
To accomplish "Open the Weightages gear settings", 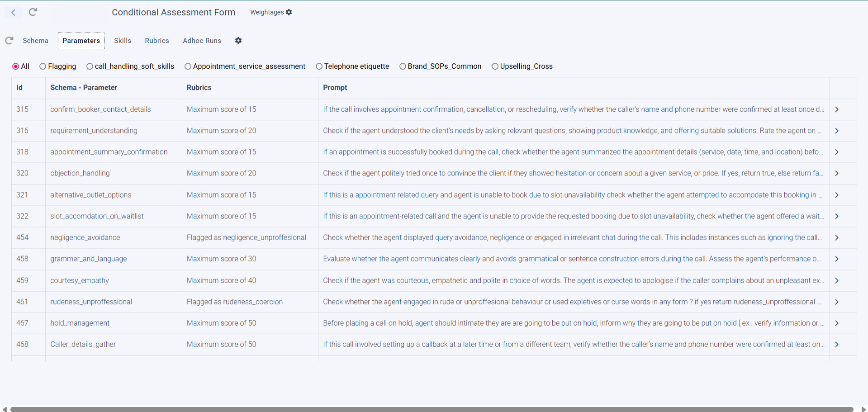I will coord(289,12).
